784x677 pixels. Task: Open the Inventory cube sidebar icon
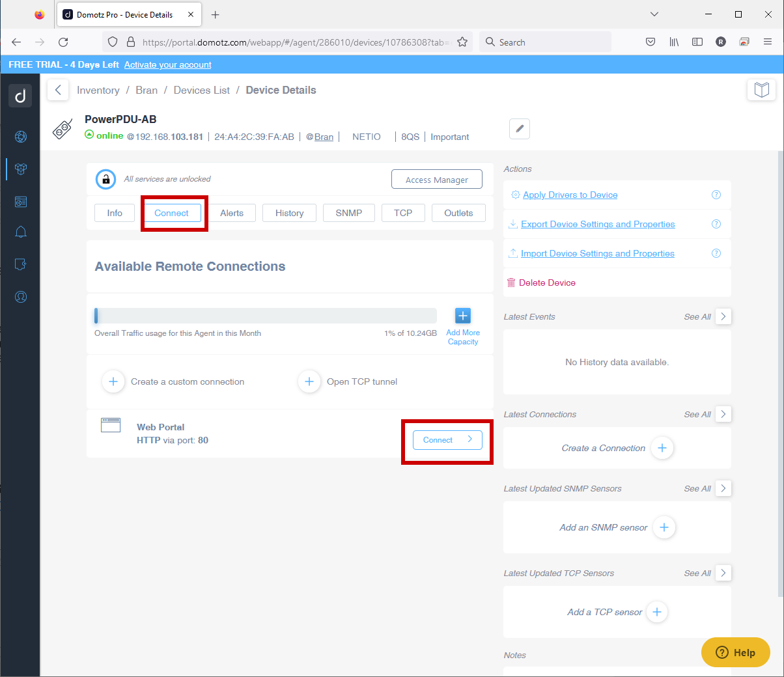[21, 169]
